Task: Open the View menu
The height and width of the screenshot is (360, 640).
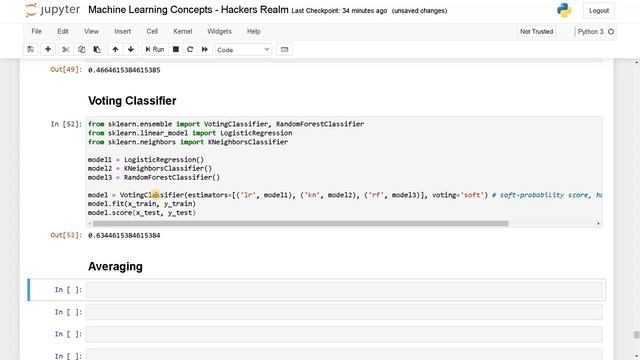Action: [91, 31]
